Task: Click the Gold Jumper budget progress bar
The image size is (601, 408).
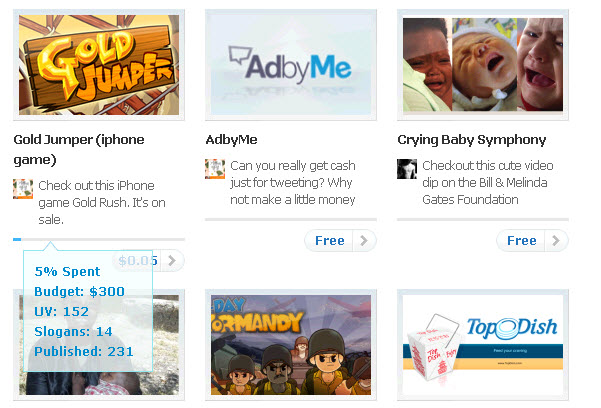Action: pos(99,239)
